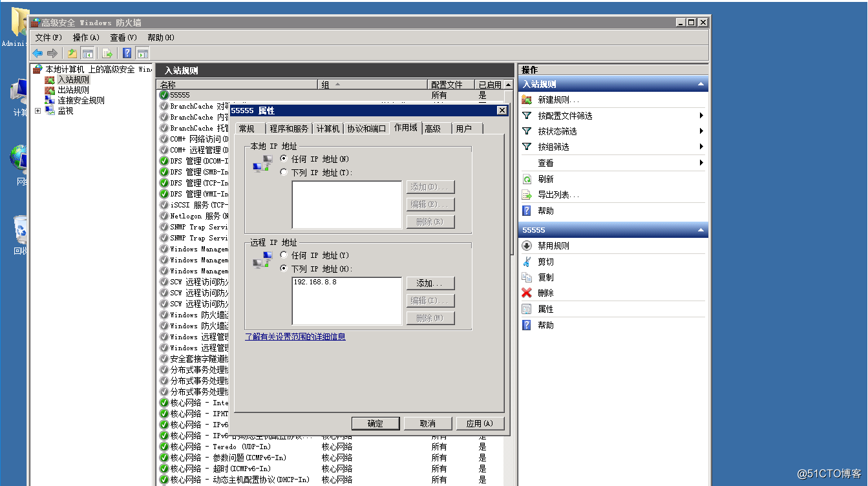This screenshot has height=486, width=868.
Task: Open the 文件(F) menu
Action: (48, 37)
